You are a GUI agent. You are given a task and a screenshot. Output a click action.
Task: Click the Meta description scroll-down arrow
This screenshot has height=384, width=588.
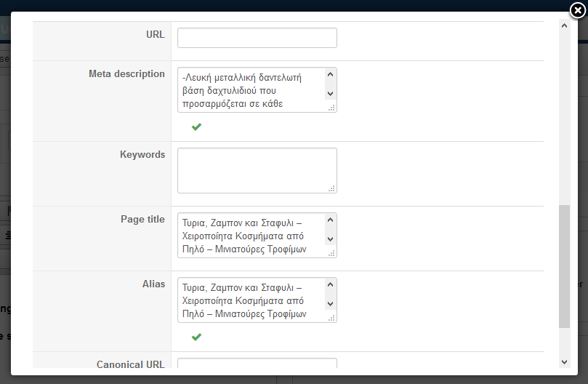pyautogui.click(x=330, y=94)
